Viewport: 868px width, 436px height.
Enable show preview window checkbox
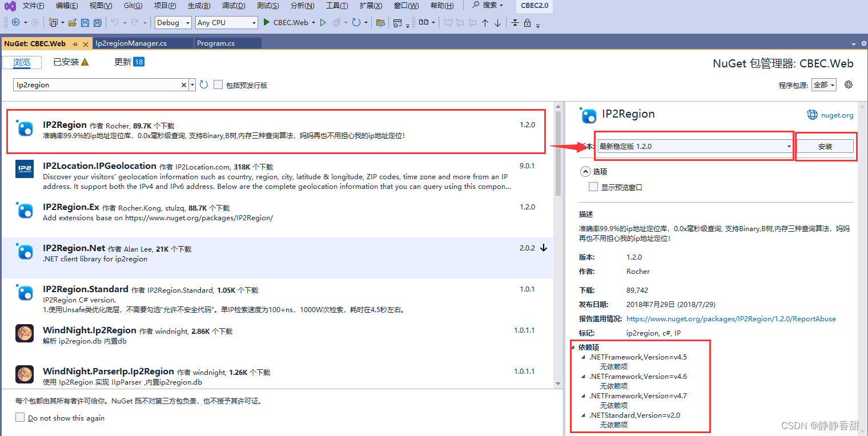(x=593, y=187)
